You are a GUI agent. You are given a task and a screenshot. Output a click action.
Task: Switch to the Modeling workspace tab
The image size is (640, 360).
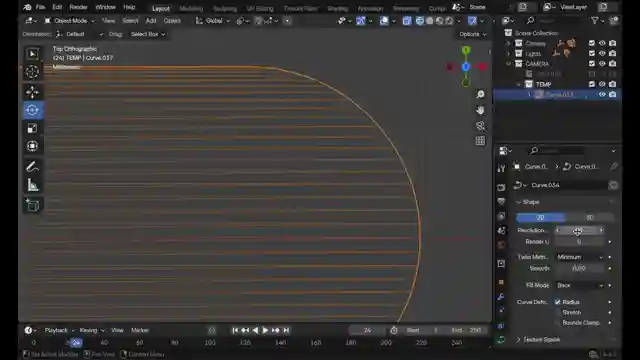191,8
